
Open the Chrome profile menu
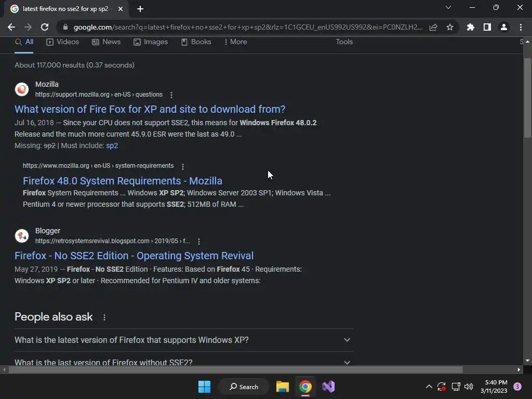point(504,27)
